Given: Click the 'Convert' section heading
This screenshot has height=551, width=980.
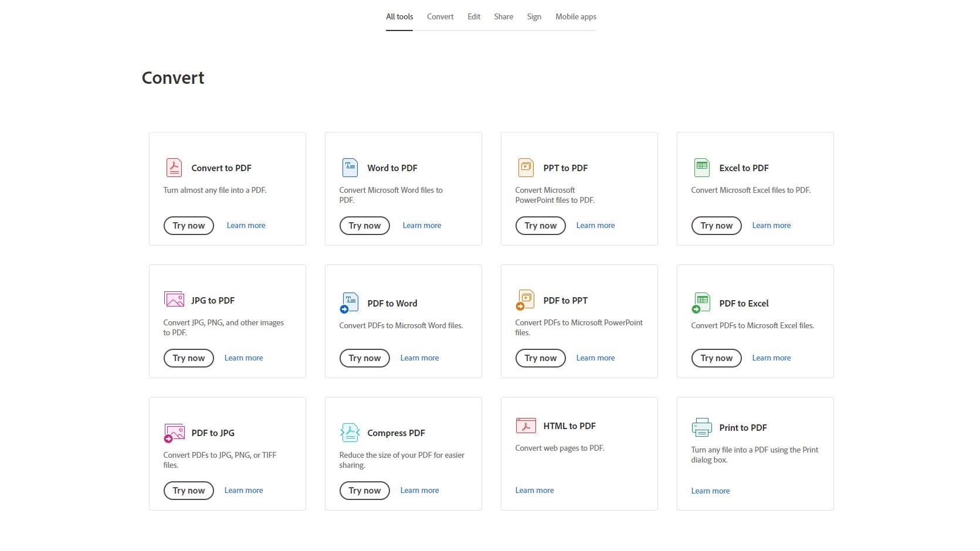Looking at the screenshot, I should pyautogui.click(x=173, y=78).
